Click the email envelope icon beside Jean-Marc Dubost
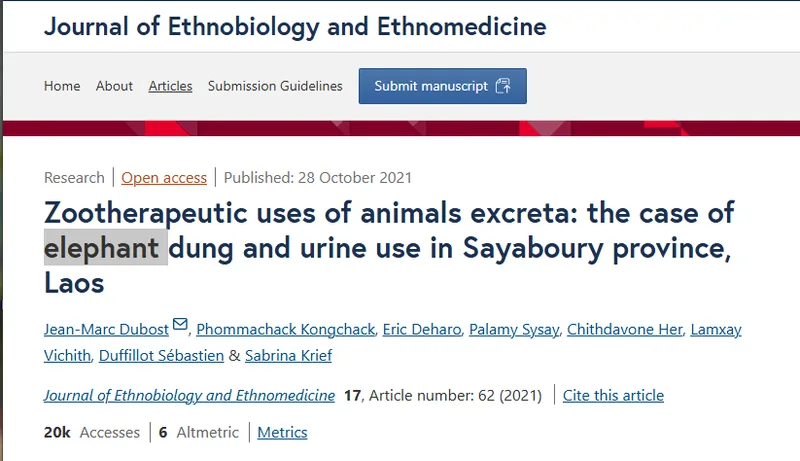 (x=180, y=324)
